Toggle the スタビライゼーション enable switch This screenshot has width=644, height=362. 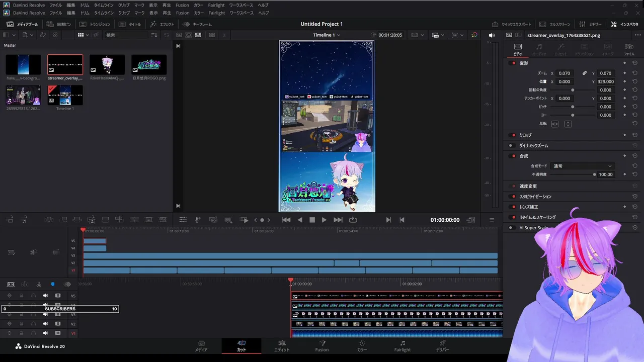coord(513,197)
